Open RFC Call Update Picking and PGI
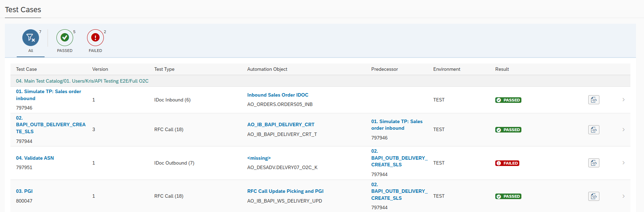 (285, 191)
